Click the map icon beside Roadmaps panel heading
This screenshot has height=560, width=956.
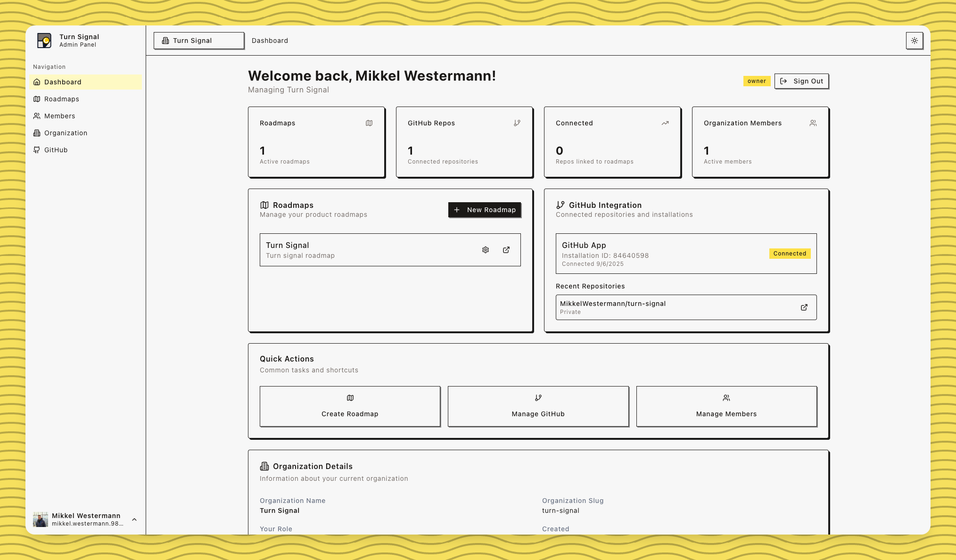pos(264,205)
